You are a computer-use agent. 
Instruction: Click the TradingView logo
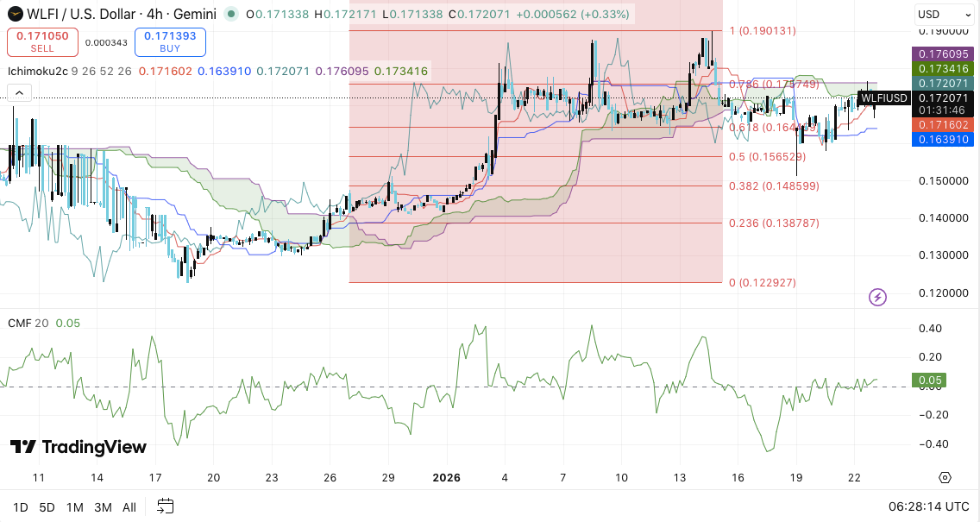pos(78,447)
